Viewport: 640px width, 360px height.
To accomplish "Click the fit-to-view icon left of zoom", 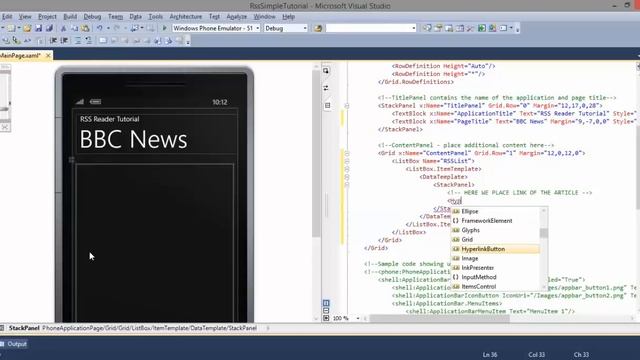I will (x=326, y=318).
